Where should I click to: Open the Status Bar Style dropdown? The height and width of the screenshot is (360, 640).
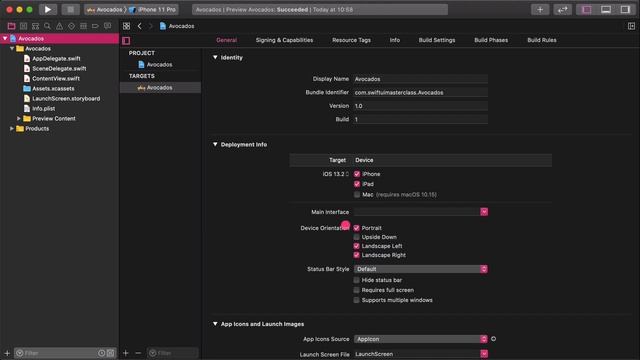click(x=421, y=269)
